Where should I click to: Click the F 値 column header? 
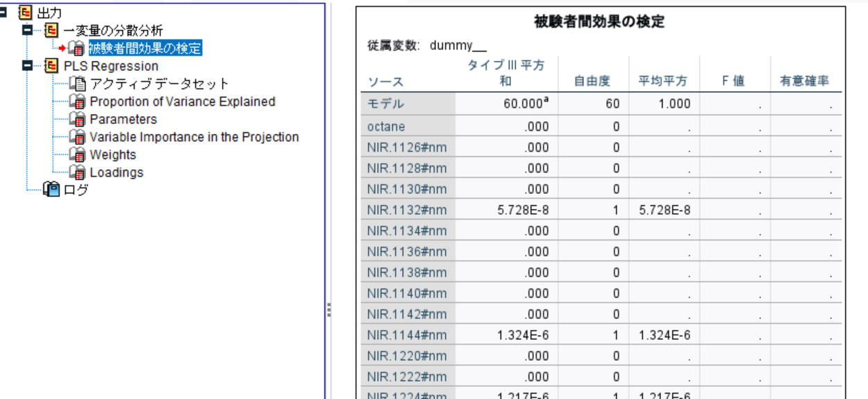pos(733,81)
